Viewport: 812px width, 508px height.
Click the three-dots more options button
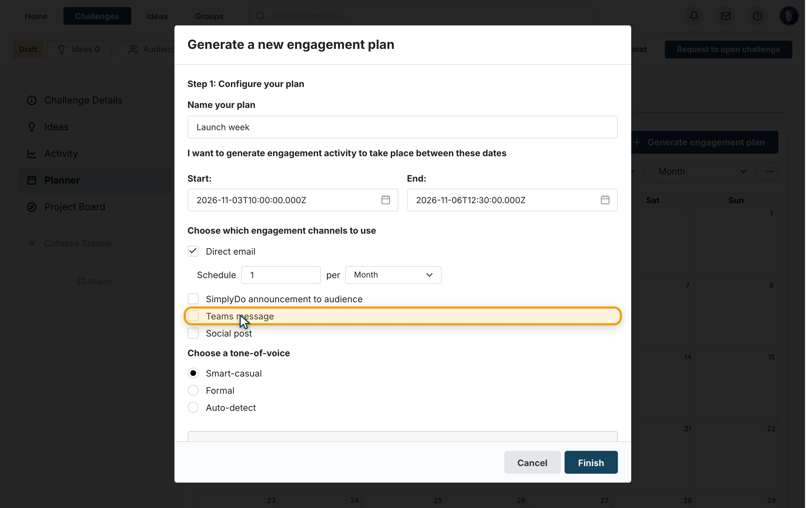click(x=769, y=171)
